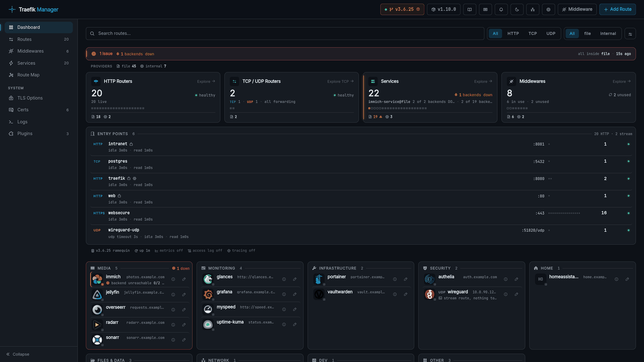Viewport: 644px width, 362px height.
Task: Open the book documentation icon in header
Action: [x=469, y=9]
